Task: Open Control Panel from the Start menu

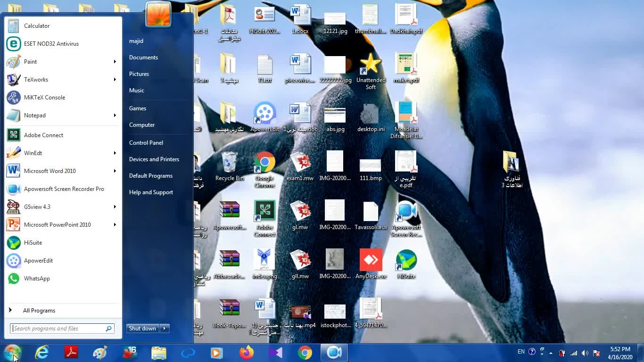Action: 146,143
